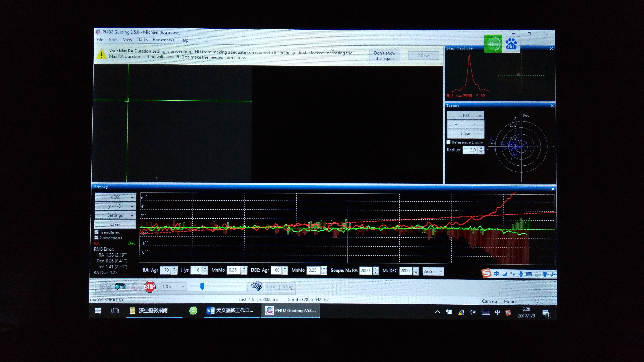
Task: Click the Sogou S logo on the IME bar
Action: coord(486,273)
